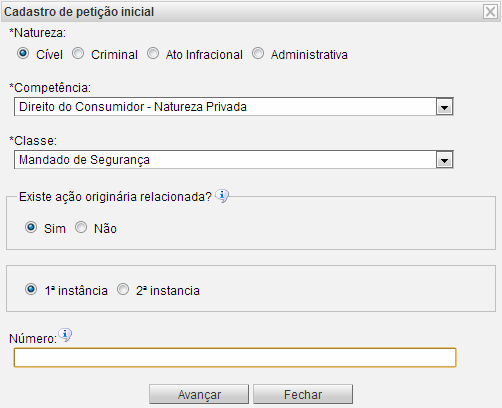Click the 'Número:' field label
This screenshot has height=408, width=502.
click(33, 339)
